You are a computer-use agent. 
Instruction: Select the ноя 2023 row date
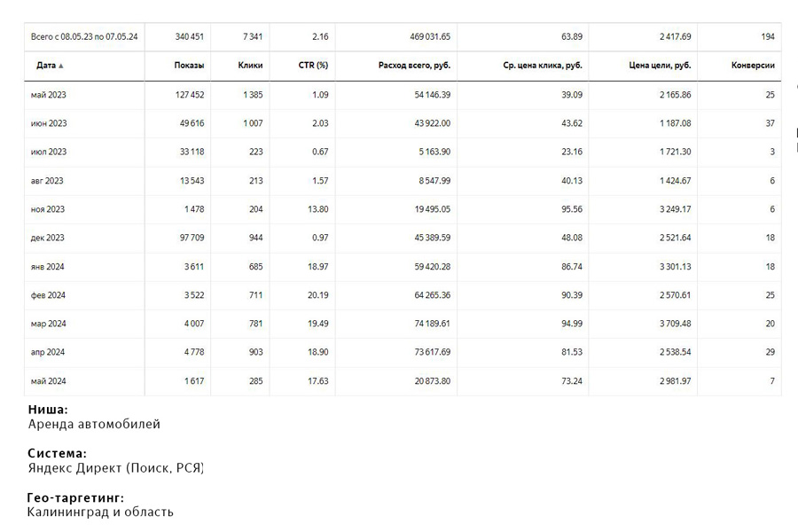coord(48,209)
